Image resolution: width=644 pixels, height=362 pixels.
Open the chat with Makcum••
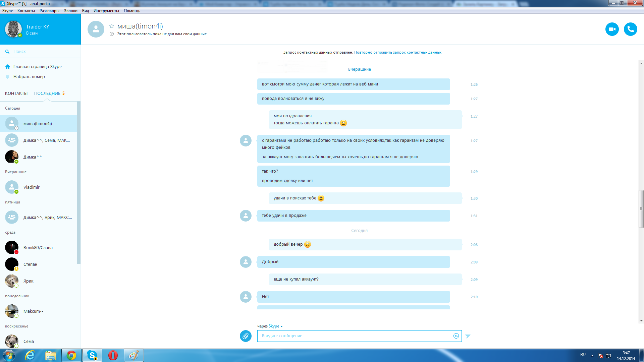click(x=39, y=311)
